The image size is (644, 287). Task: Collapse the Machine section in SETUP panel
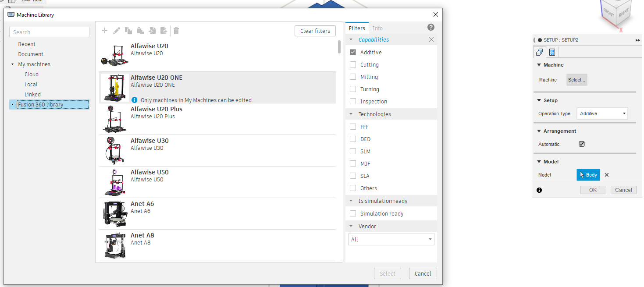[x=539, y=65]
